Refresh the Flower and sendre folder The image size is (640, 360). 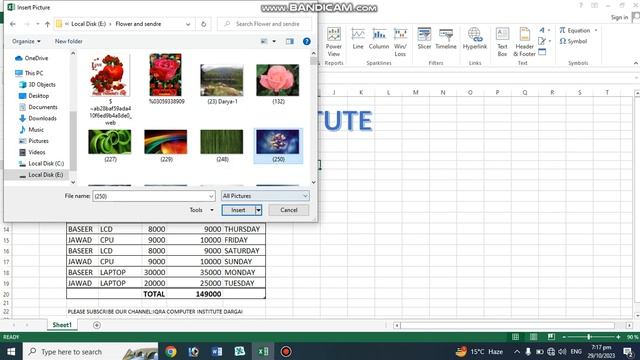tap(203, 24)
